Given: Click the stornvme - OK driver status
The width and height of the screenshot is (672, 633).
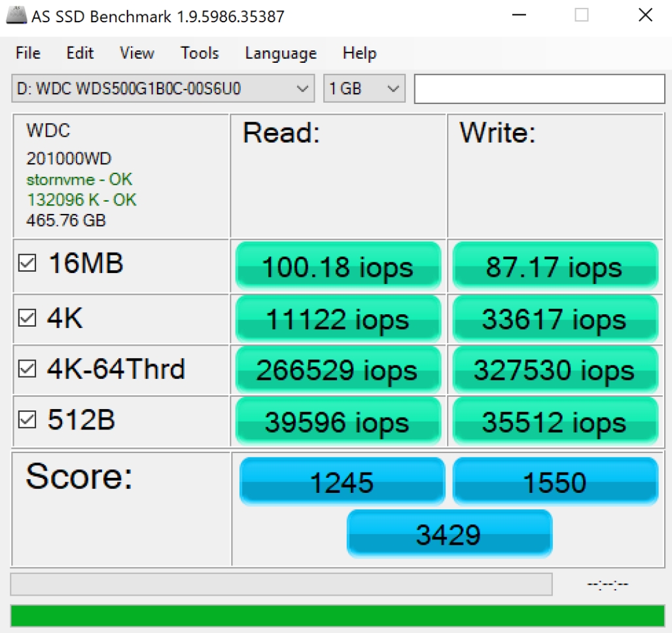Looking at the screenshot, I should pyautogui.click(x=79, y=179).
